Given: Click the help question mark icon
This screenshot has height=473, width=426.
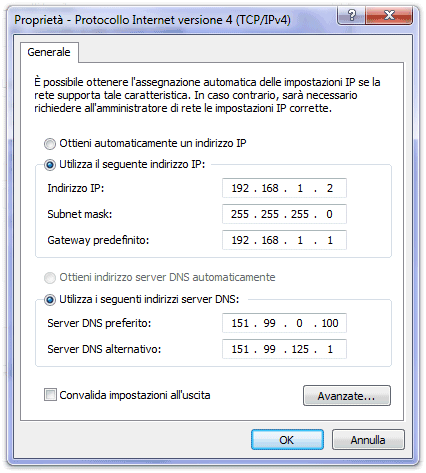Looking at the screenshot, I should coord(351,15).
